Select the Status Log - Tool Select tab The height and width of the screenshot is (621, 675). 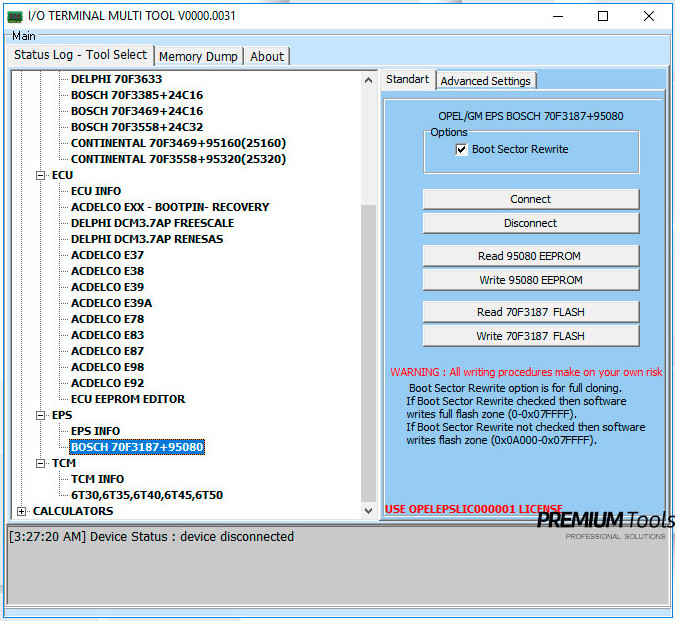(81, 55)
